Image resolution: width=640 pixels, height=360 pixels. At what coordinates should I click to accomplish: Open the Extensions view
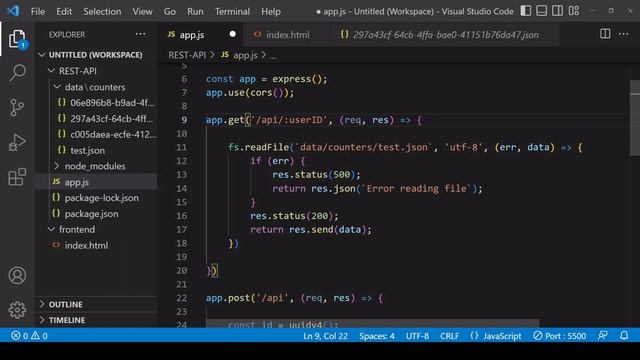click(17, 177)
